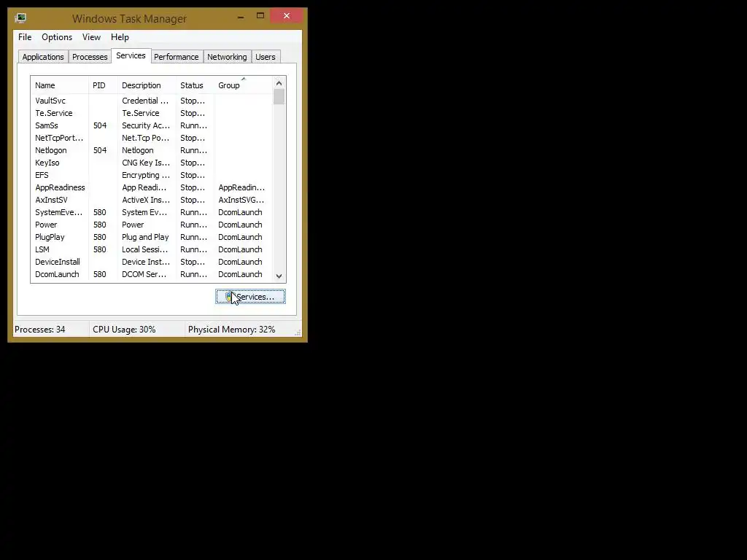747x560 pixels.
Task: Click the Security Ac... description cell
Action: point(146,125)
